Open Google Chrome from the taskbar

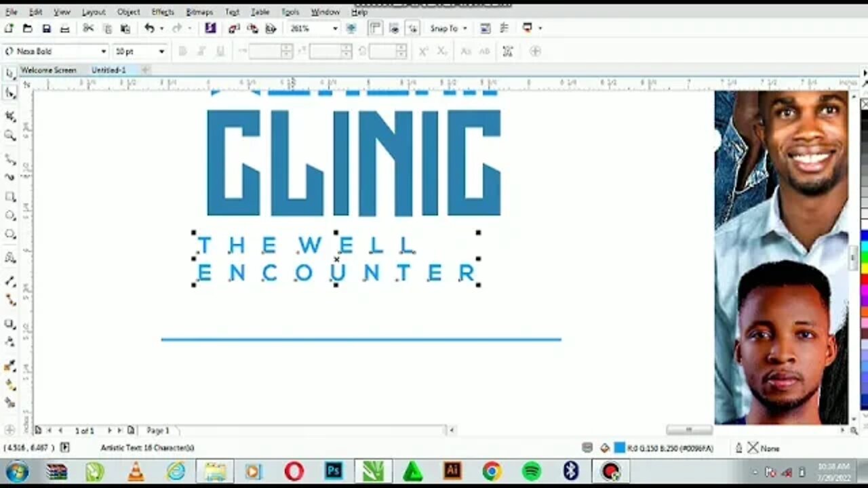click(492, 471)
